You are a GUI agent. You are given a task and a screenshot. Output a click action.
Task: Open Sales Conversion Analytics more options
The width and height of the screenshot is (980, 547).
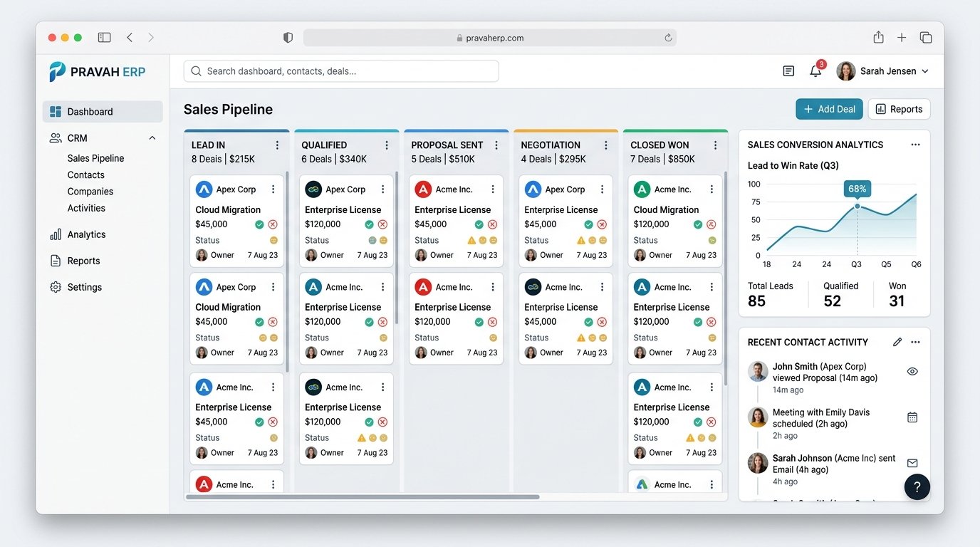point(915,145)
